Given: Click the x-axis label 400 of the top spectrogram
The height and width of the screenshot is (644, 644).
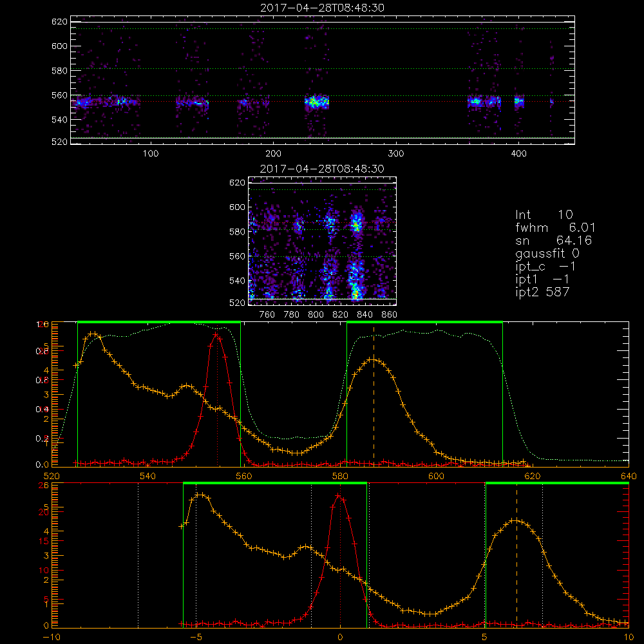Looking at the screenshot, I should pyautogui.click(x=518, y=154).
